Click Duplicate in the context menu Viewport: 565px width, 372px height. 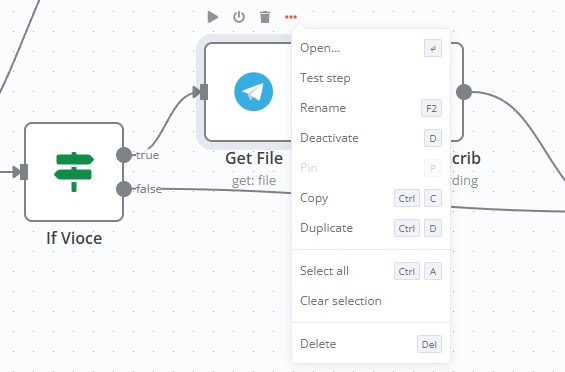pyautogui.click(x=371, y=228)
